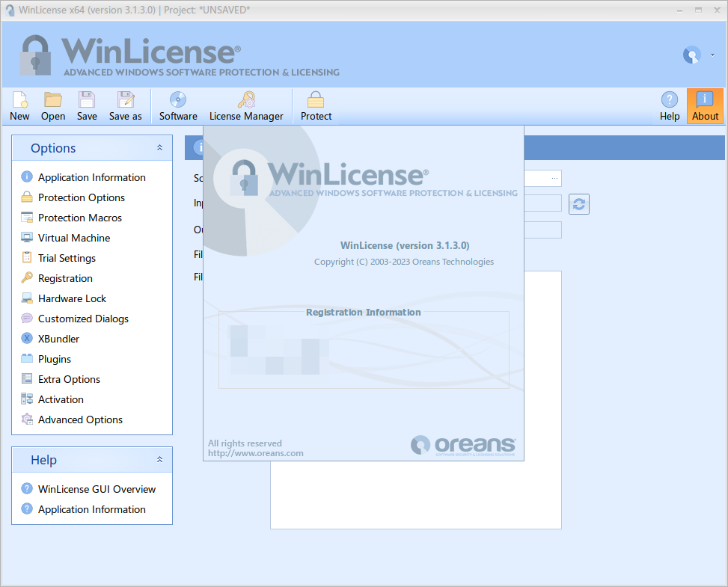Open Help from the toolbar
The height and width of the screenshot is (587, 728).
coord(670,106)
